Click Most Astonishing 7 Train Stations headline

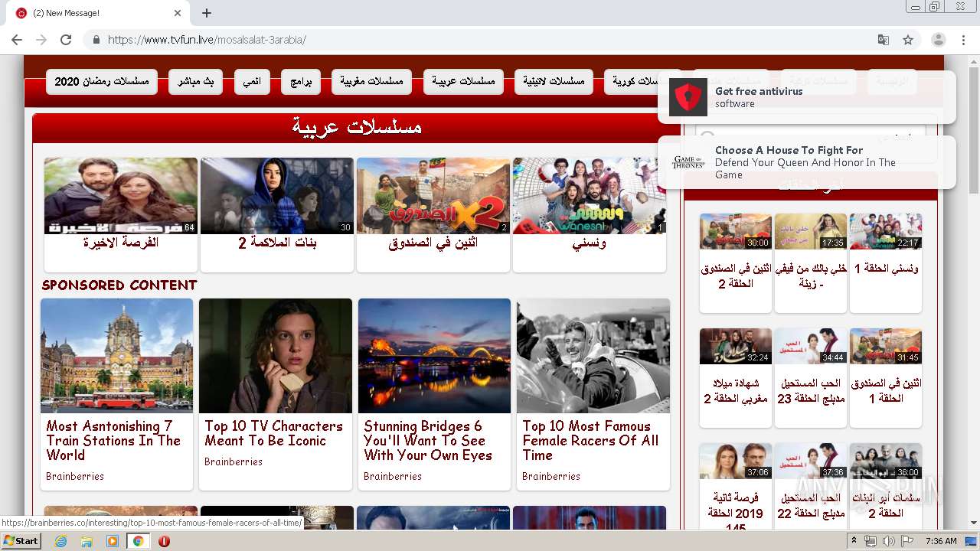[x=113, y=440]
